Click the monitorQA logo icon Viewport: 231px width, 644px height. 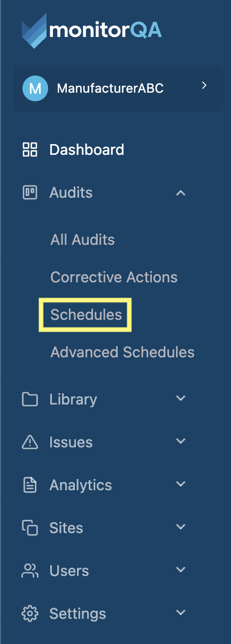35,32
